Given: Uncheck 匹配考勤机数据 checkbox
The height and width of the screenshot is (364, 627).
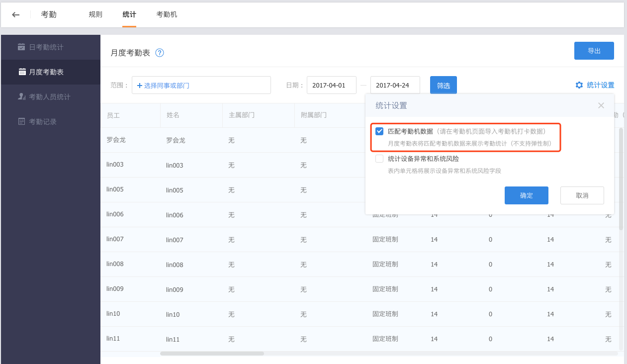Looking at the screenshot, I should (x=379, y=131).
